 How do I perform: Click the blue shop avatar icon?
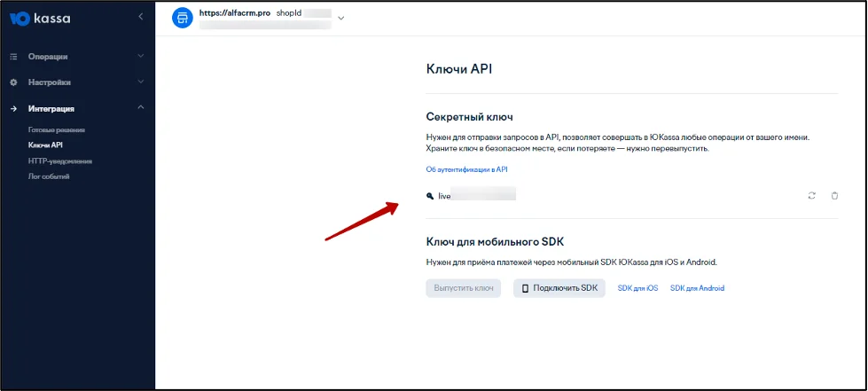point(181,19)
